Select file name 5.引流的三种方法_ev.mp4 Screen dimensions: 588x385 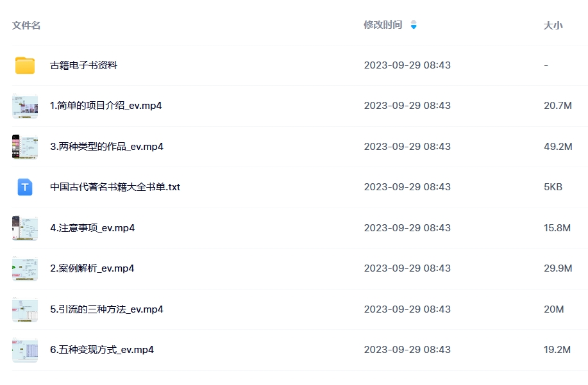(x=106, y=309)
